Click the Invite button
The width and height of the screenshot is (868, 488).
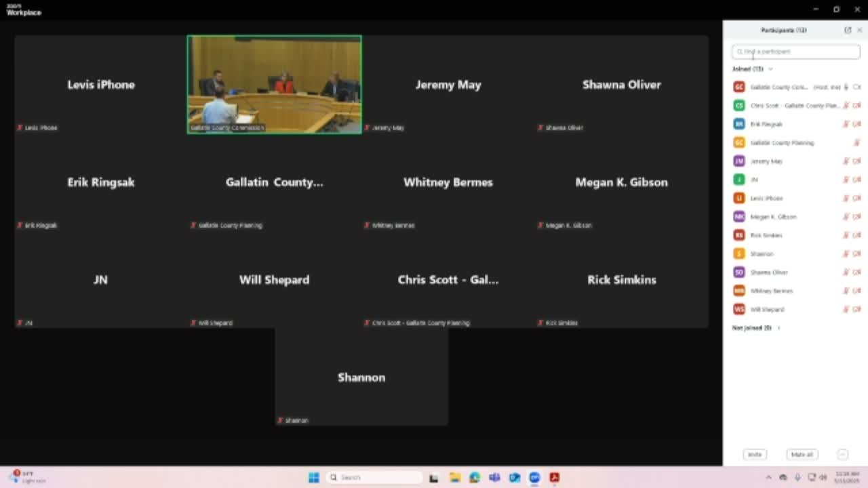click(x=755, y=455)
